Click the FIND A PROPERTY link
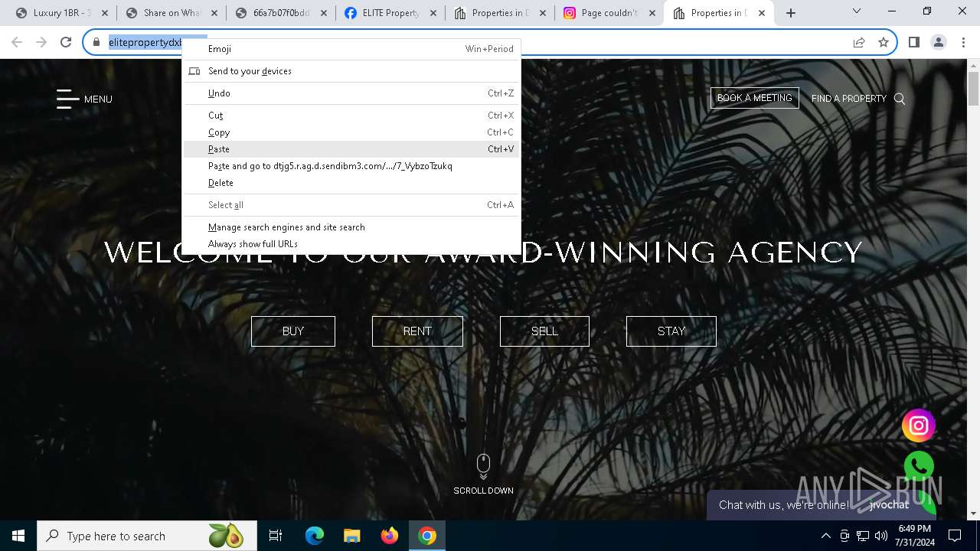 (849, 99)
